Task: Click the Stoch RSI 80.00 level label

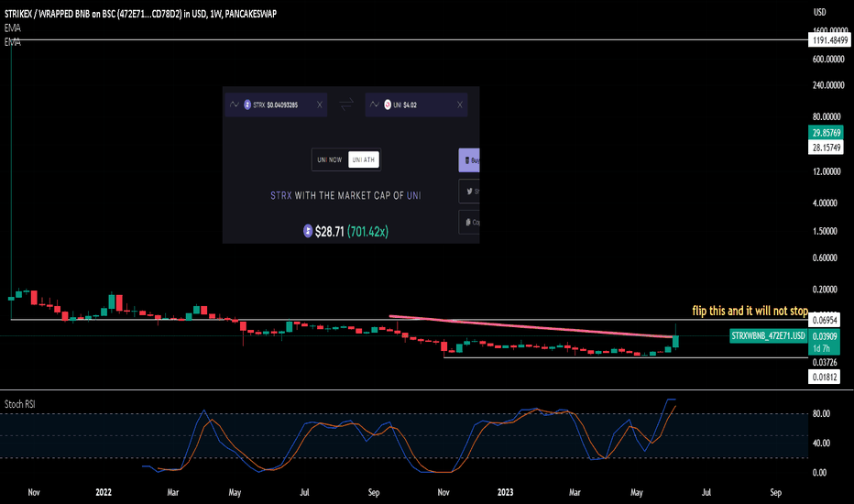Action: coord(821,413)
